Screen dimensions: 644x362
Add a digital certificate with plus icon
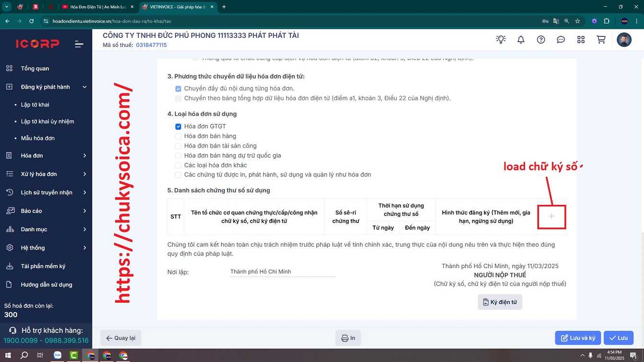pos(552,216)
